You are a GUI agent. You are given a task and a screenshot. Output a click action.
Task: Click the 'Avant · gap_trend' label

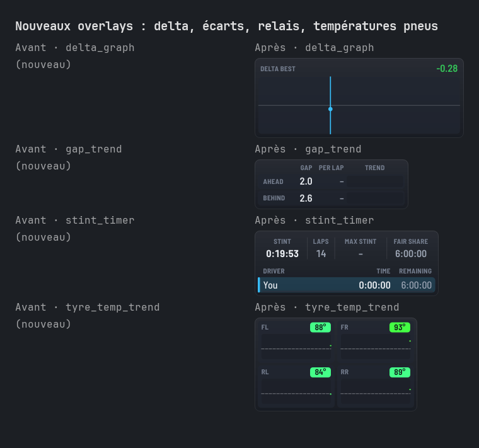click(x=69, y=149)
